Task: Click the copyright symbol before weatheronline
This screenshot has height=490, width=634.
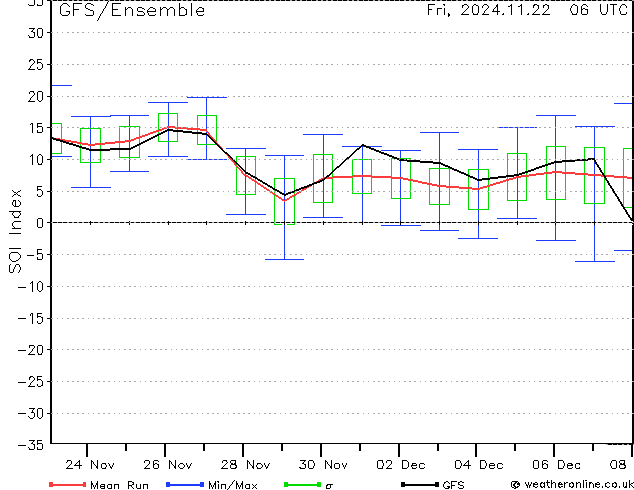Action: pyautogui.click(x=516, y=485)
